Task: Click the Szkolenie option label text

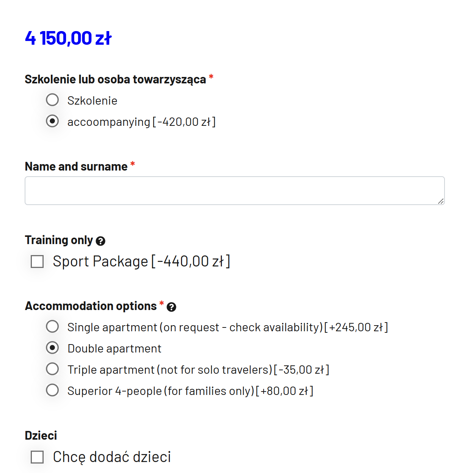Action: point(93,101)
